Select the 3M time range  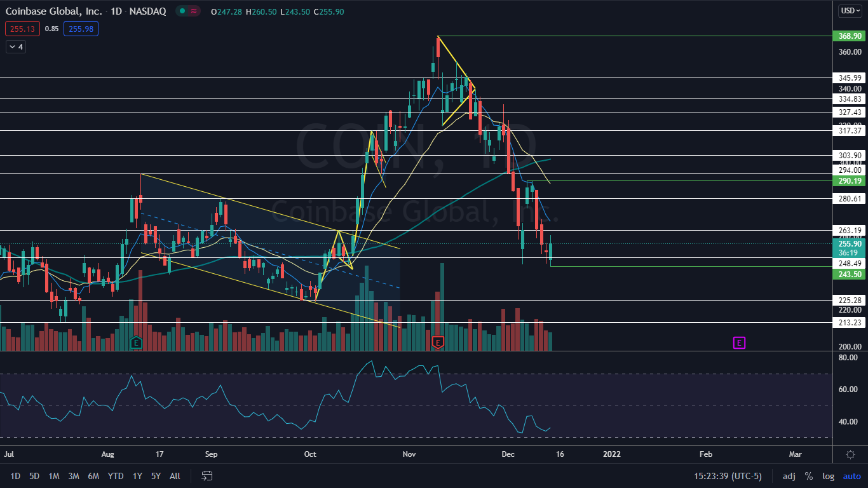[x=74, y=476]
